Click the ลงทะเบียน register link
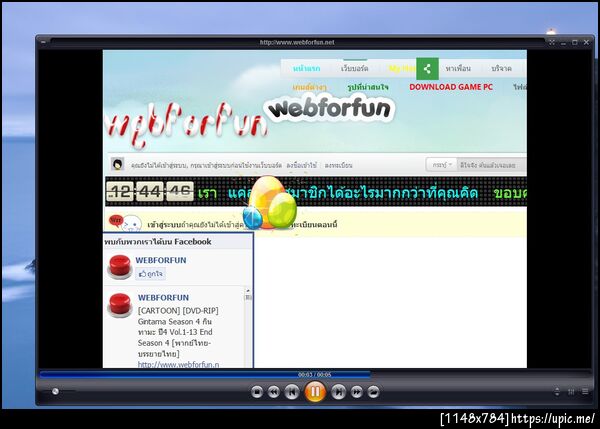 tap(339, 165)
